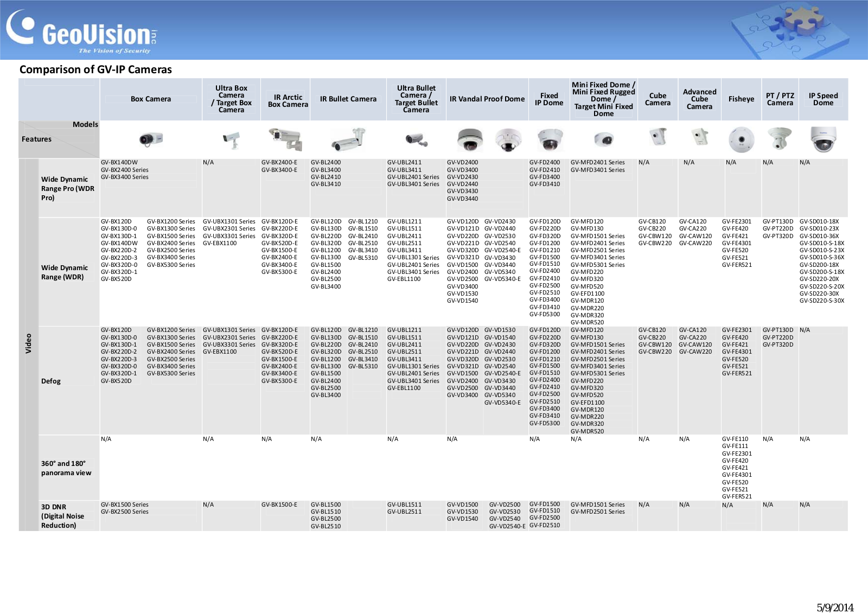Click 'GV-CBW220' in the WDR row

(x=655, y=244)
